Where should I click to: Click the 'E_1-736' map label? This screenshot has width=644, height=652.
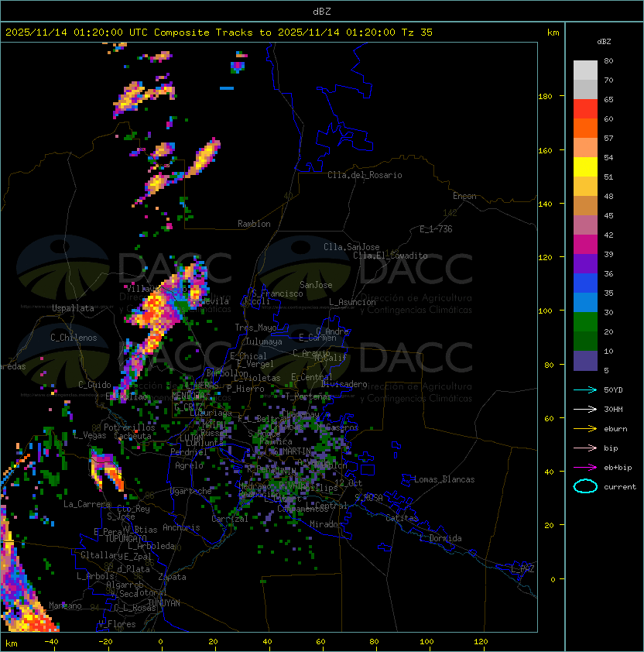click(x=436, y=229)
